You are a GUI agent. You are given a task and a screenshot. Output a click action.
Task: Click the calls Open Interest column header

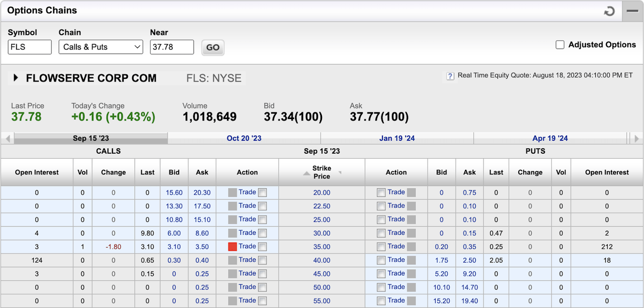tap(37, 172)
